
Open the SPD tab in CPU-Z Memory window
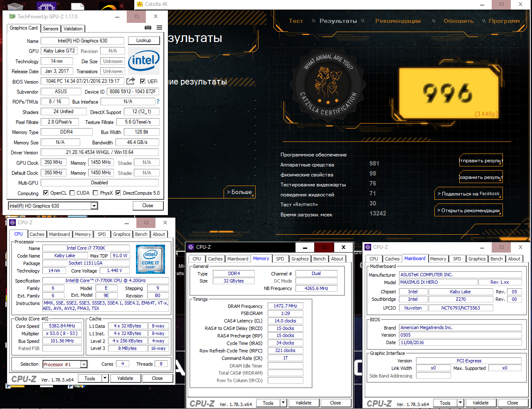coord(280,259)
